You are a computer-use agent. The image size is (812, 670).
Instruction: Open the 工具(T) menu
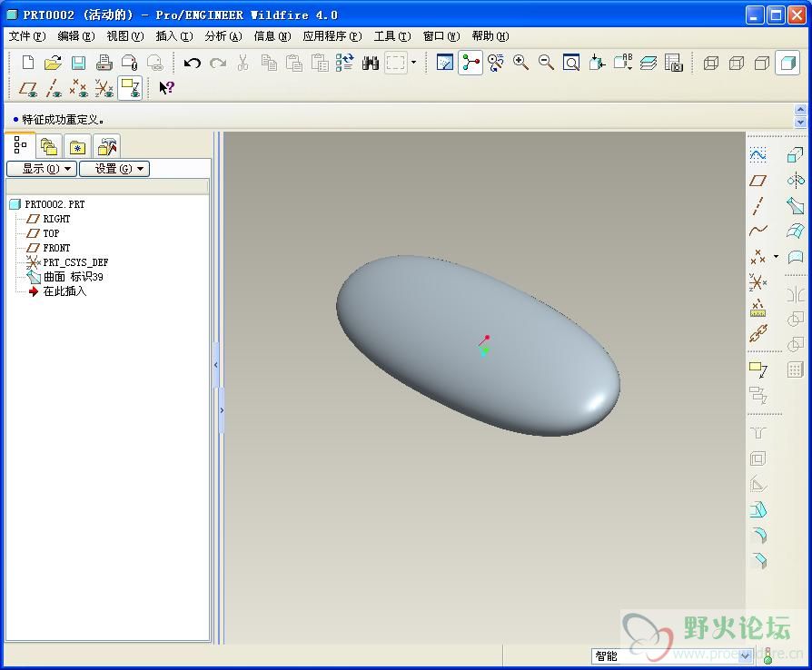coord(392,36)
